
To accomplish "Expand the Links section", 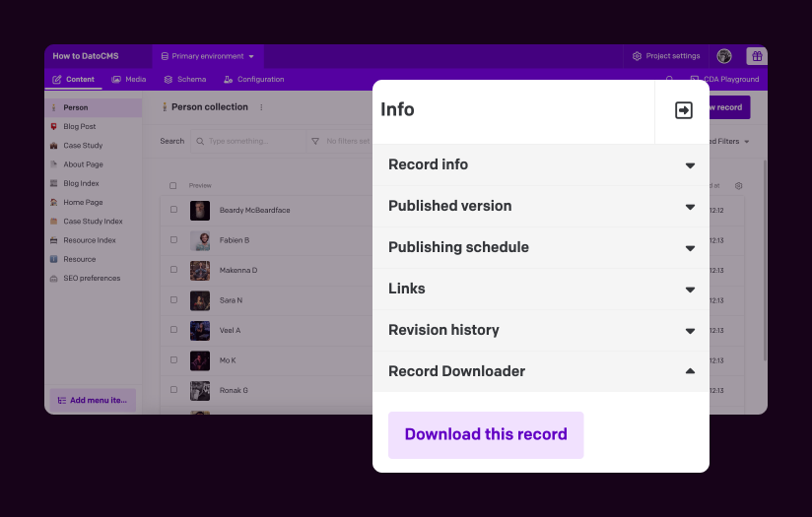I will click(x=541, y=289).
